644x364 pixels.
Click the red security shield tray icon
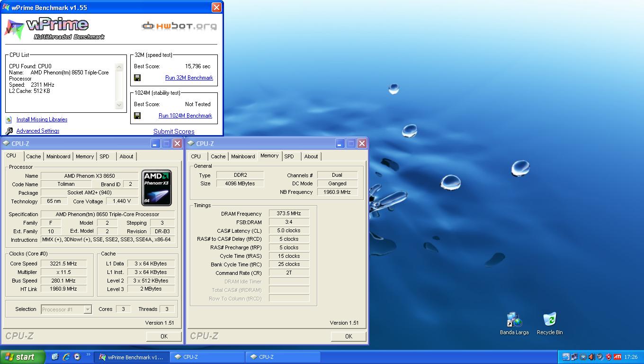coord(608,357)
